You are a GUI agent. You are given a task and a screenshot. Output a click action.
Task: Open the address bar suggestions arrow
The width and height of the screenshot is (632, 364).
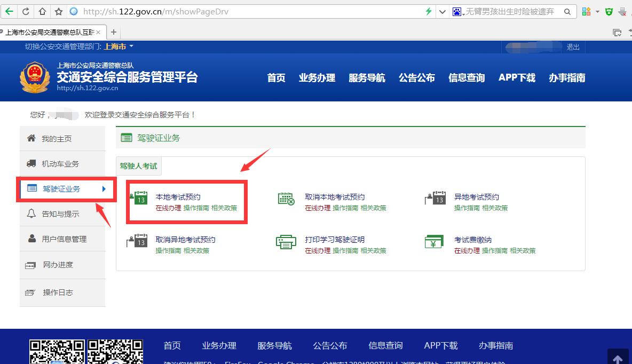[x=442, y=11]
